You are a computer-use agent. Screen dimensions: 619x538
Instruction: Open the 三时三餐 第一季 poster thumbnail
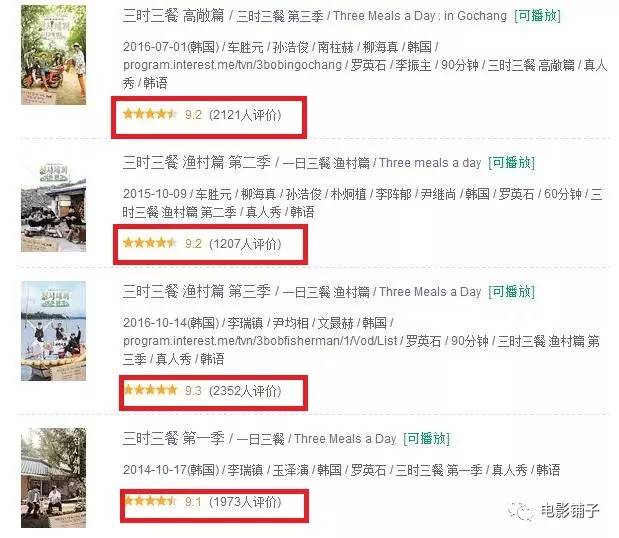point(53,478)
